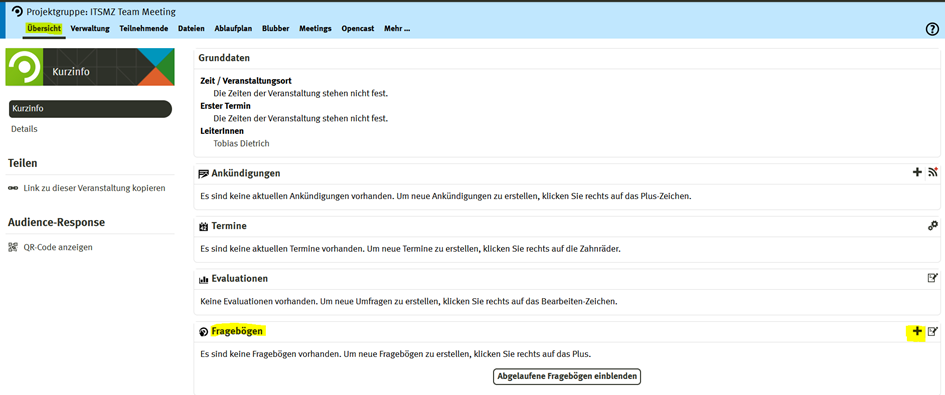945x395 pixels.
Task: Select Kurzinfo in the sidebar
Action: (x=90, y=109)
